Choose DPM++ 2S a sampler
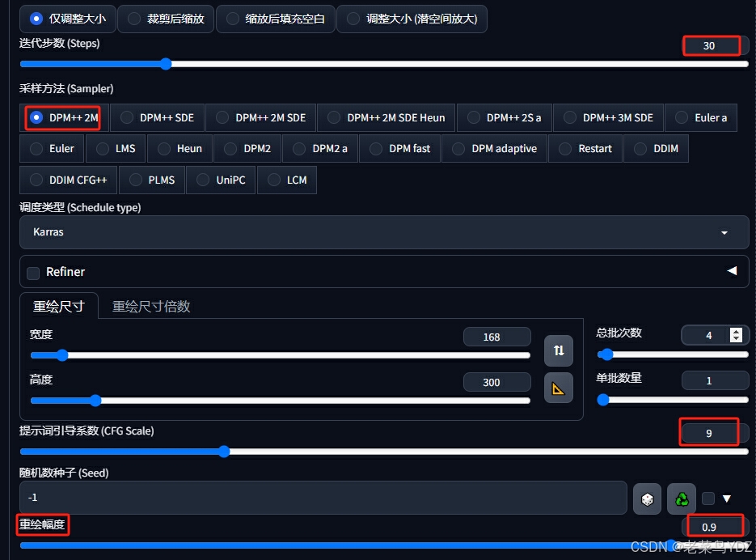Image resolution: width=756 pixels, height=560 pixels. coord(505,118)
